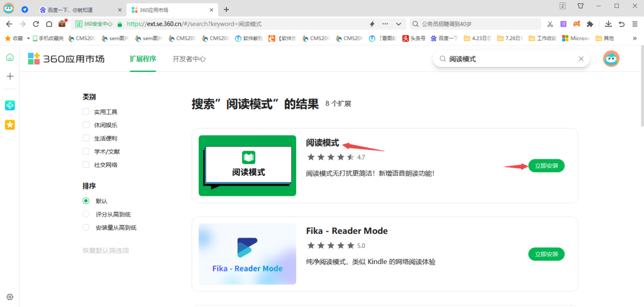Image resolution: width=644 pixels, height=307 pixels.
Task: Open the Fika - Reader Mode thumbnail
Action: pyautogui.click(x=247, y=254)
